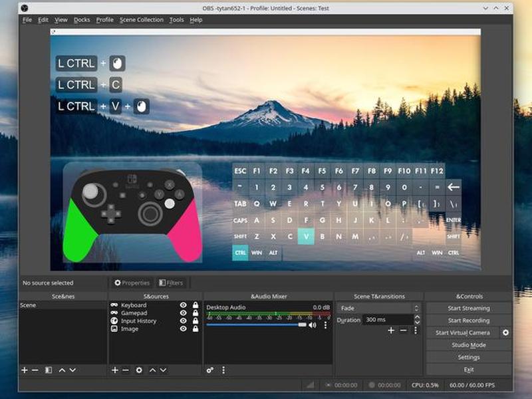This screenshot has height=399, width=532.
Task: Toggle visibility of Input History source
Action: point(184,321)
